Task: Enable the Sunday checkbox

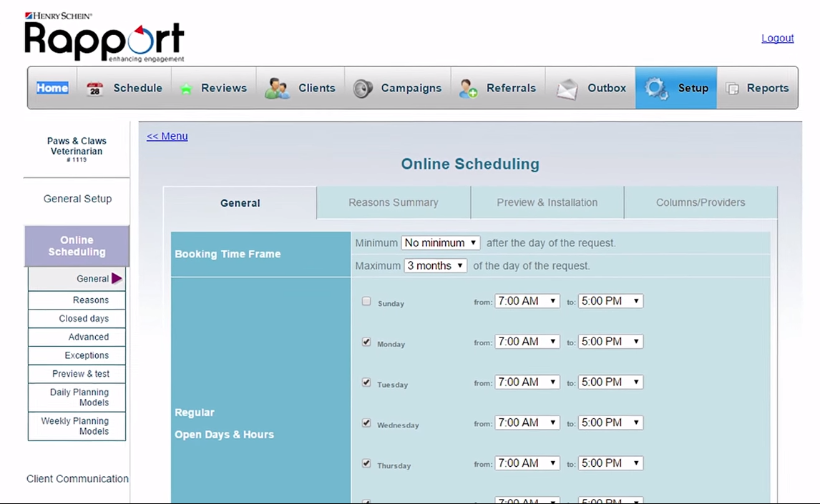Action: click(x=366, y=302)
